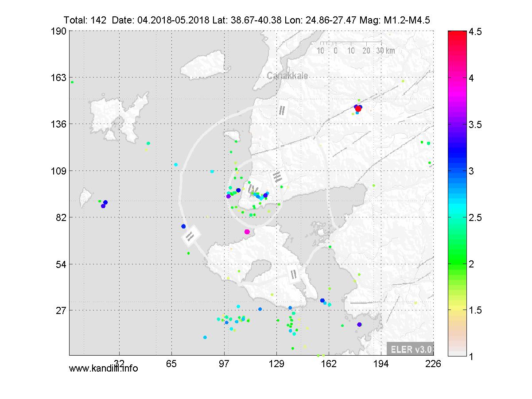Click colorbar tick label 1 at the bottom
The height and width of the screenshot is (399, 532).
pyautogui.click(x=472, y=356)
